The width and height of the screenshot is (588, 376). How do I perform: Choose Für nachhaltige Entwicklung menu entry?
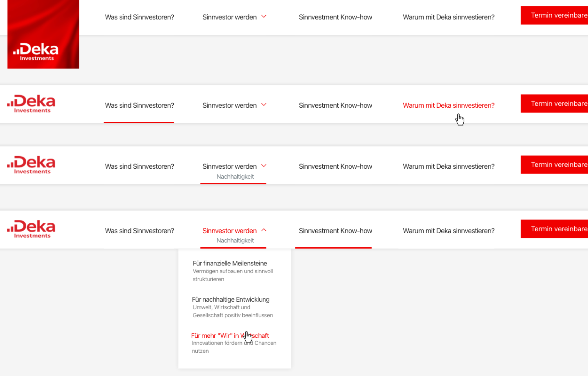click(230, 299)
